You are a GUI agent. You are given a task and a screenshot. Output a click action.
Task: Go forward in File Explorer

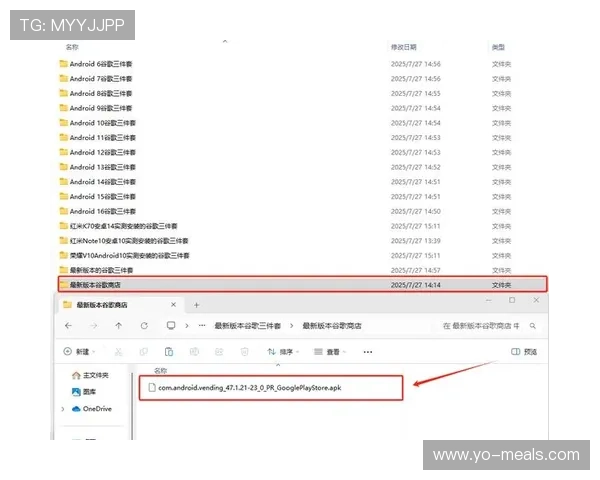93,326
